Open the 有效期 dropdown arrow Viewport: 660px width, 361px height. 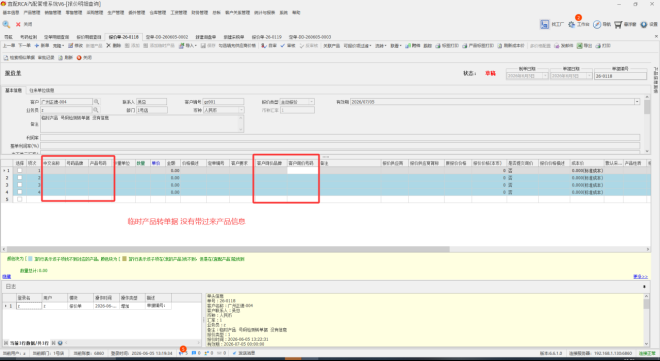pyautogui.click(x=637, y=102)
